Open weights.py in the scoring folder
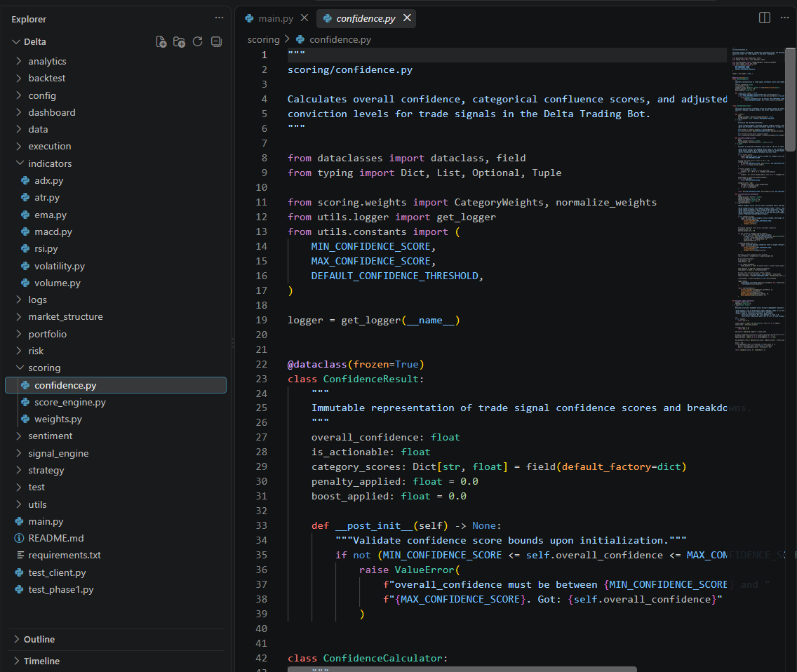This screenshot has width=797, height=672. [58, 419]
